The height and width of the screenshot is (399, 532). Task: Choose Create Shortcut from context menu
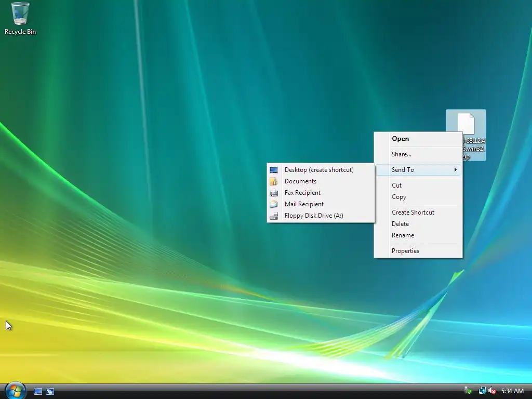(418, 212)
